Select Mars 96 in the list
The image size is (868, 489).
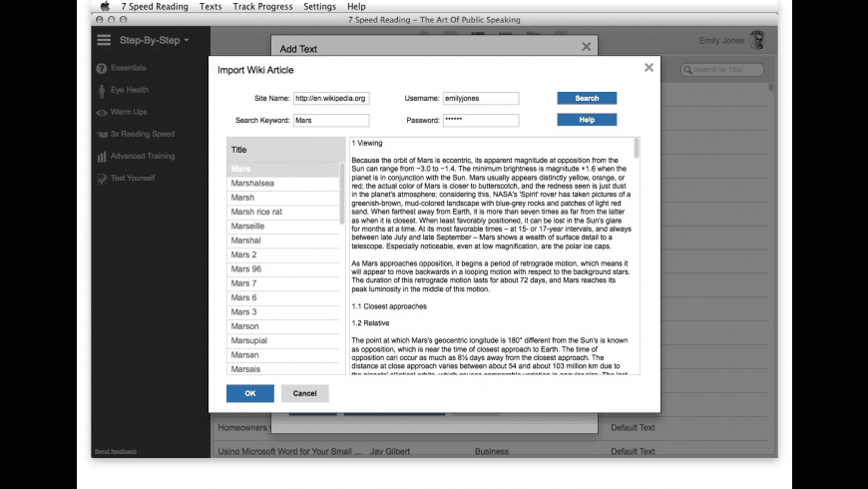[x=283, y=269]
